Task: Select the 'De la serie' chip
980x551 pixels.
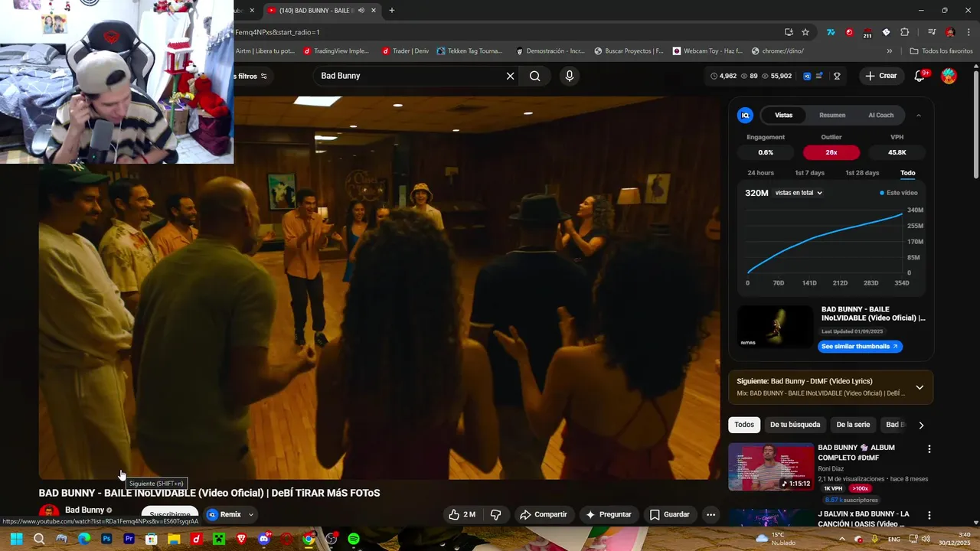Action: click(x=853, y=425)
